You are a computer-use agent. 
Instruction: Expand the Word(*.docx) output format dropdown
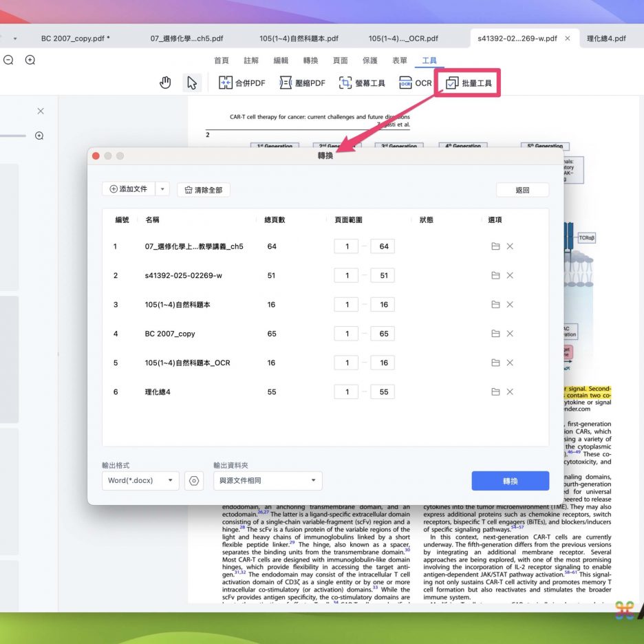(140, 481)
